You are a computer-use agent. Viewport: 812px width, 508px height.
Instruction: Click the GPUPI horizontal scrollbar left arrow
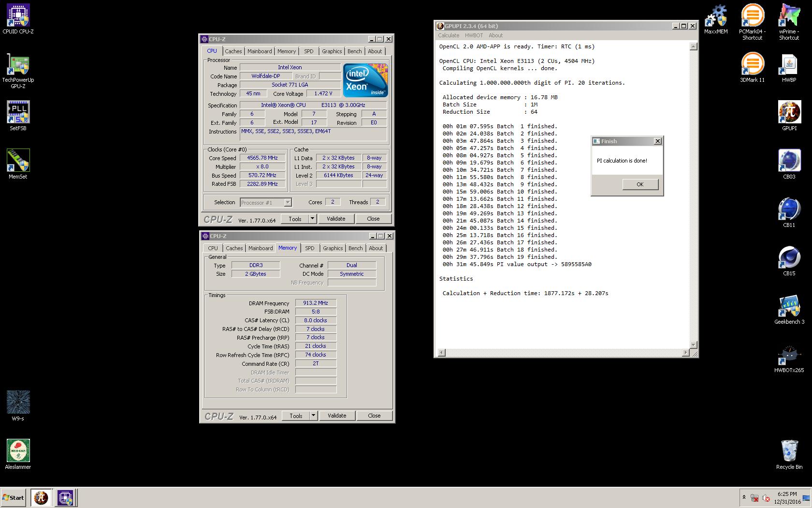pyautogui.click(x=441, y=353)
